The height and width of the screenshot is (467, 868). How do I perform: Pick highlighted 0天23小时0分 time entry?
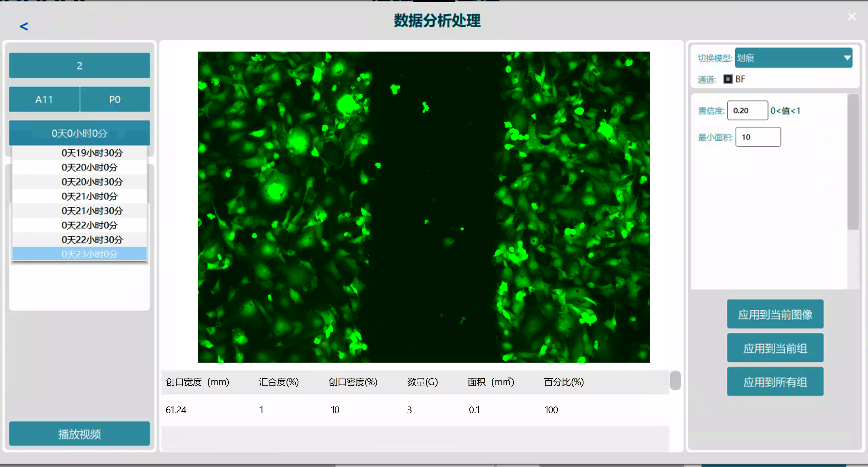point(89,254)
